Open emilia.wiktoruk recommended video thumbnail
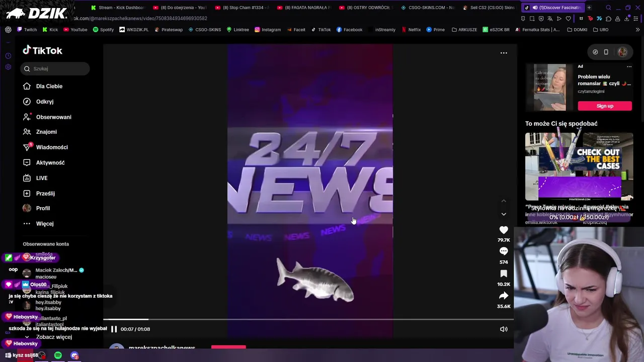 tap(552, 166)
